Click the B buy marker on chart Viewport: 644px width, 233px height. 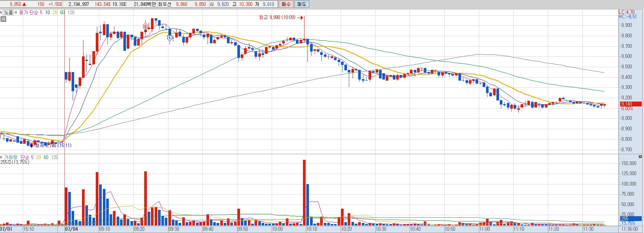point(145,26)
